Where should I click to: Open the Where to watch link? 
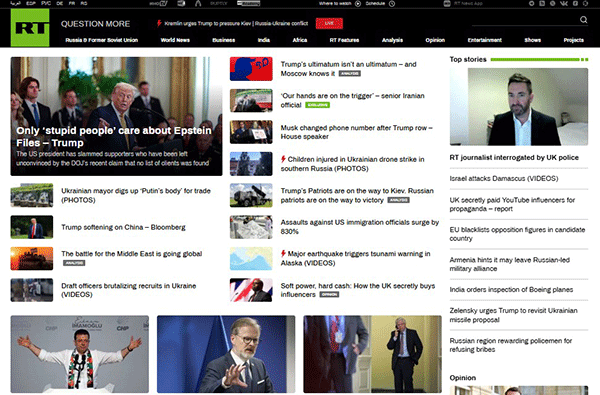pos(336,3)
